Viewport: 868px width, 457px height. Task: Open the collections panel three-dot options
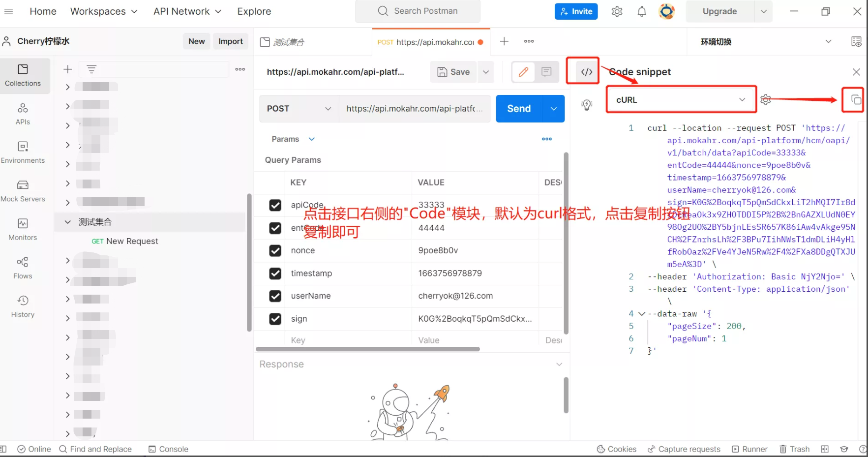240,69
